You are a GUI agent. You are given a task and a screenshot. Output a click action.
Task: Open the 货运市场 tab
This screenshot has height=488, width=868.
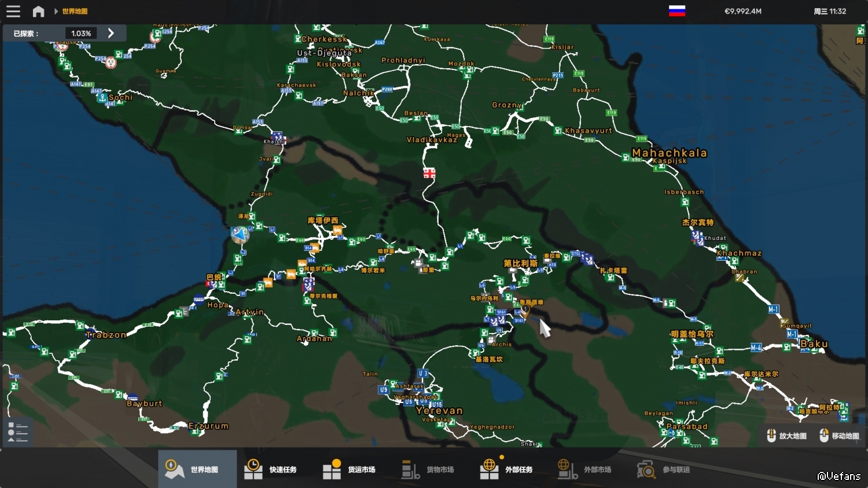tap(354, 469)
